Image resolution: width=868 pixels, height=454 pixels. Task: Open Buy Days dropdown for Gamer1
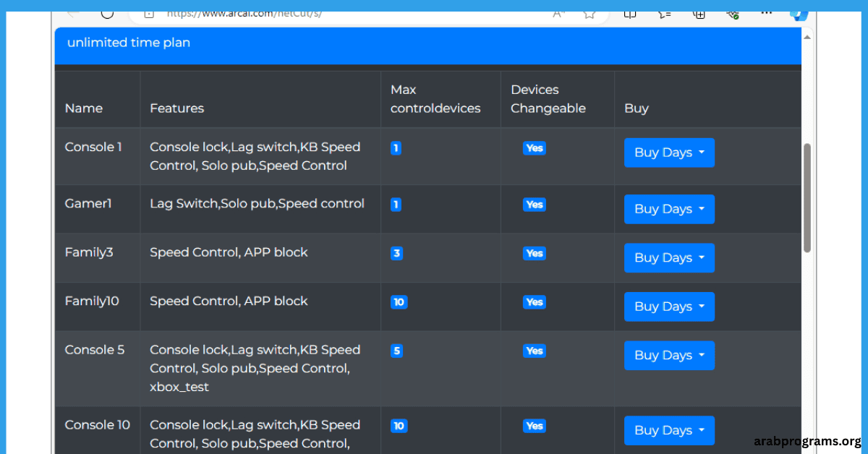pyautogui.click(x=669, y=209)
